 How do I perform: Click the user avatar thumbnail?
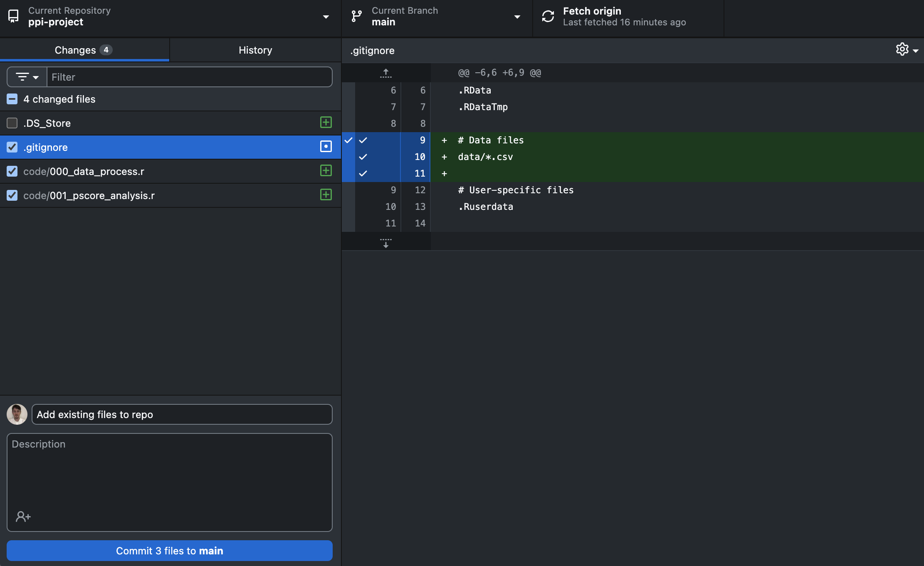pyautogui.click(x=17, y=414)
